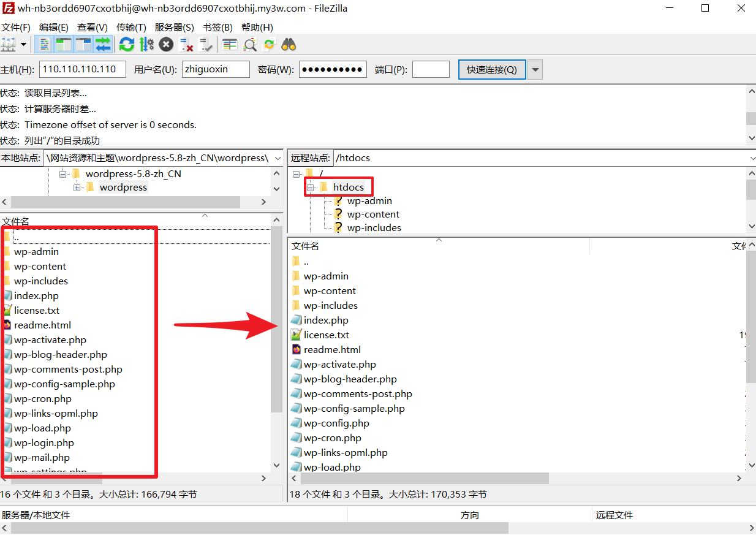Open the Site Manager icon
This screenshot has height=535, width=756.
8,44
